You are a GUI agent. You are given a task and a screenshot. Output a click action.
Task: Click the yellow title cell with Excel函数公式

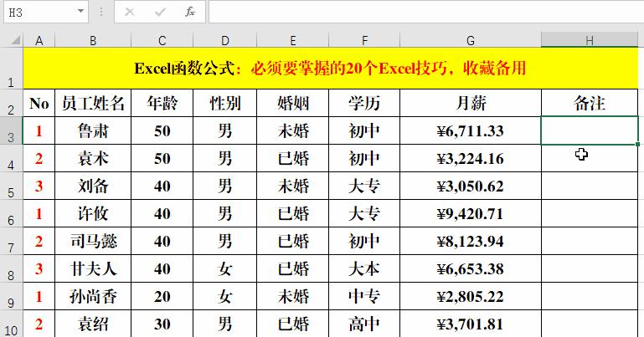(330, 68)
